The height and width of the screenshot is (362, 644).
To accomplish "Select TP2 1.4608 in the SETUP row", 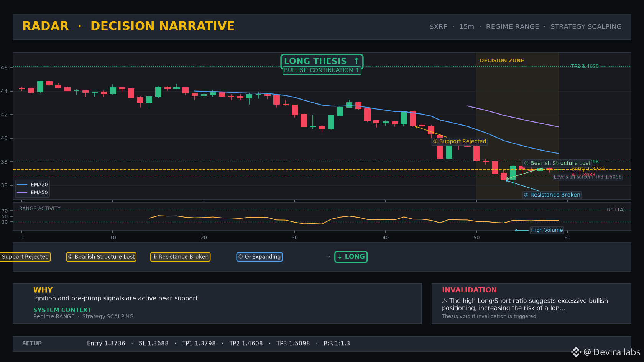I will coord(246,344).
